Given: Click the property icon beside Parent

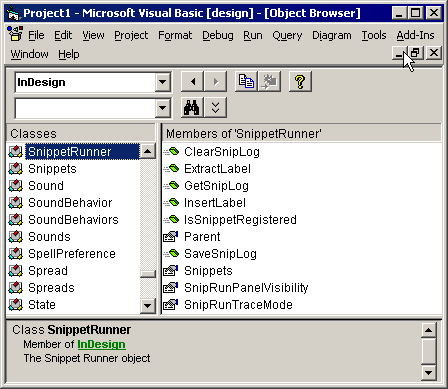Looking at the screenshot, I should pos(171,237).
